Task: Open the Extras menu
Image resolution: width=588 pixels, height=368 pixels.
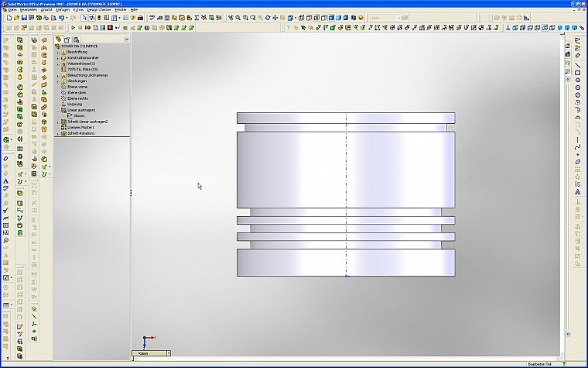Action: 78,9
